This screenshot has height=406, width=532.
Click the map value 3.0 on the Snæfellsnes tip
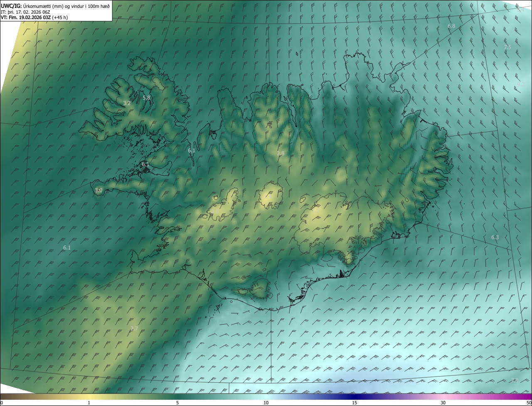click(99, 190)
